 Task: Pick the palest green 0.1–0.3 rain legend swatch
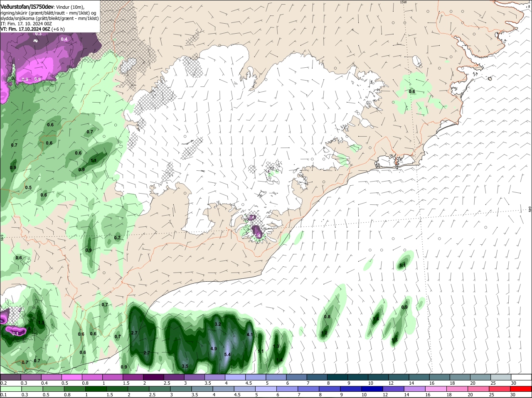click(x=10, y=388)
